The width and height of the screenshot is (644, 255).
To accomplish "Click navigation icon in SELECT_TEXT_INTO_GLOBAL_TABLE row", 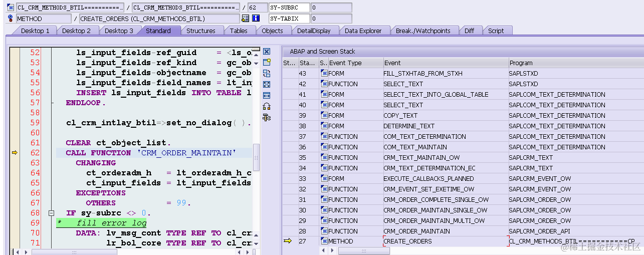I will [324, 94].
